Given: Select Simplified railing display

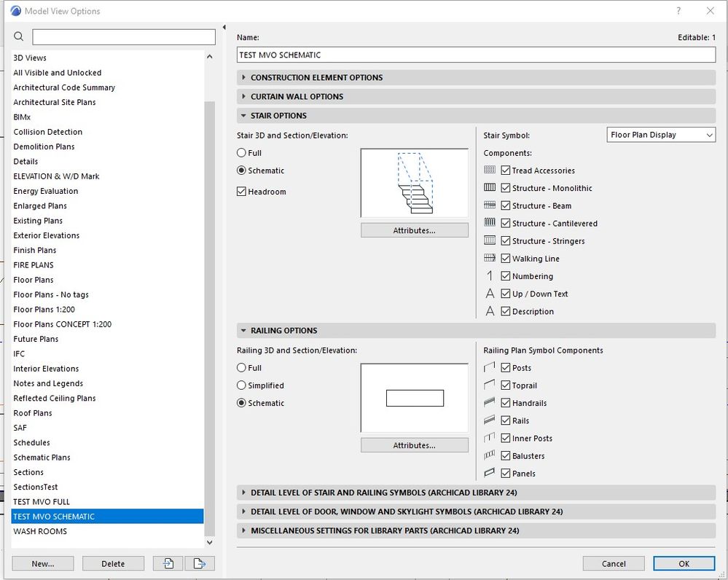Looking at the screenshot, I should (241, 385).
